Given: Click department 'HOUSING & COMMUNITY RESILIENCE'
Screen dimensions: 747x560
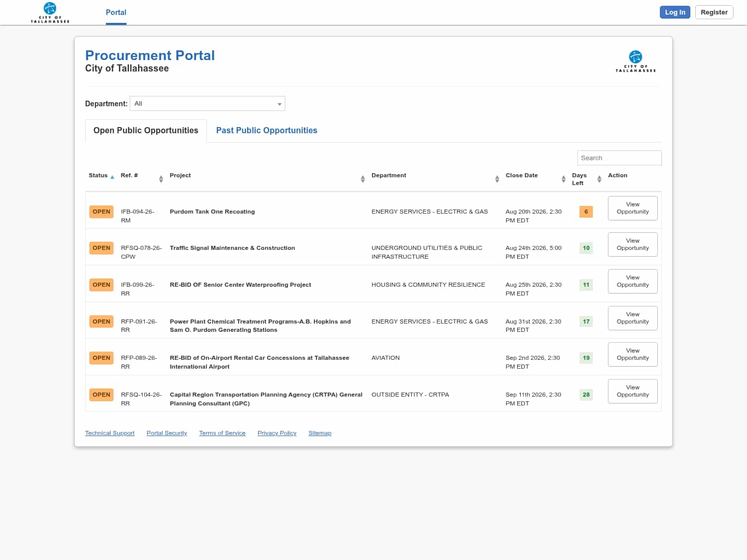Looking at the screenshot, I should (x=428, y=285).
